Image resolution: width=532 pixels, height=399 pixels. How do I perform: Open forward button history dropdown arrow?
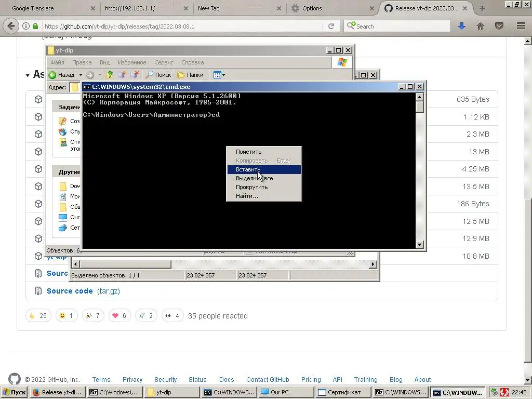[x=100, y=75]
